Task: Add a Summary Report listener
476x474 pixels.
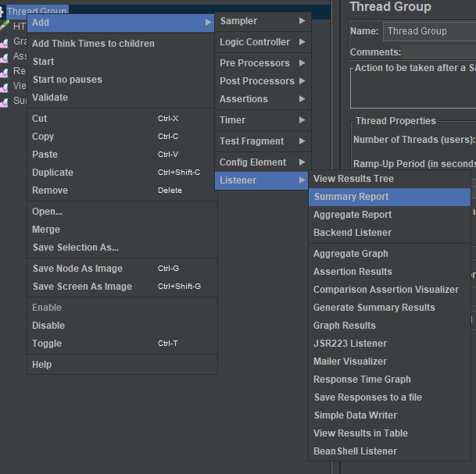Action: (x=389, y=197)
